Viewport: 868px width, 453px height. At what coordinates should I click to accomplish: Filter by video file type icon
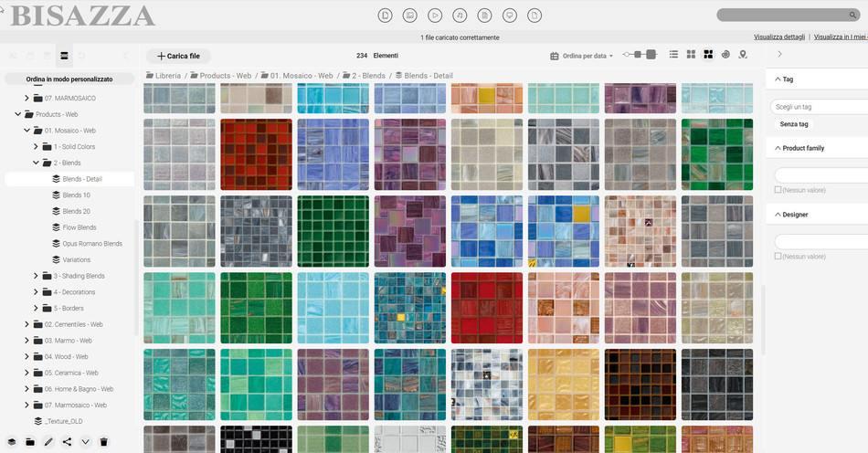pos(435,16)
